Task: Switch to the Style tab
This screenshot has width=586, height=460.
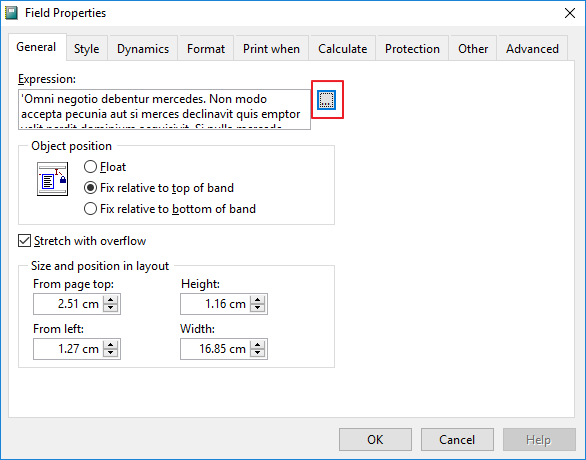Action: click(x=87, y=49)
